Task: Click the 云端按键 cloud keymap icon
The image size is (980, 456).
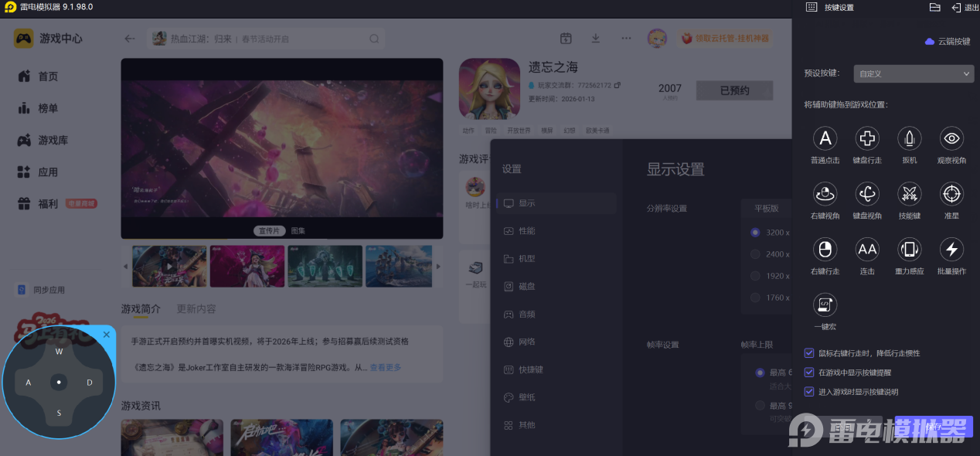Action: (x=930, y=42)
